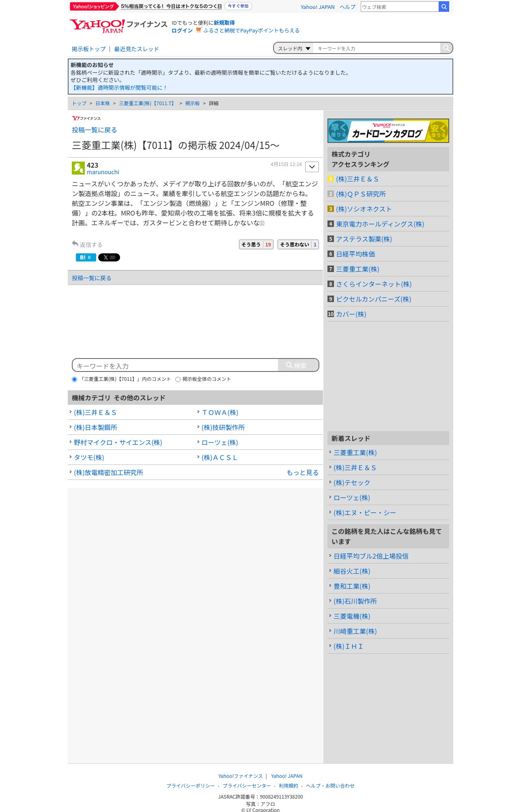Open (株)ＡＣＳＬ thread
The image size is (521, 812).
point(220,458)
